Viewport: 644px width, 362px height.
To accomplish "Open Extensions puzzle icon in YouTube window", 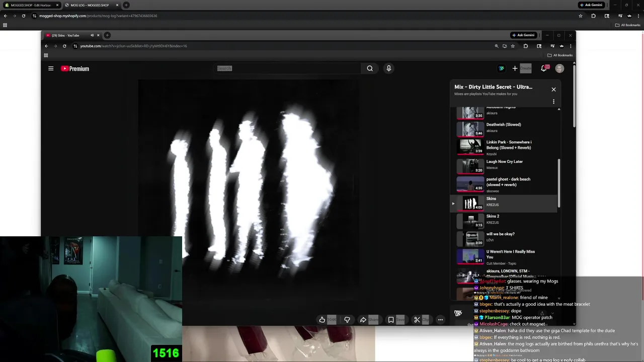I will [526, 46].
